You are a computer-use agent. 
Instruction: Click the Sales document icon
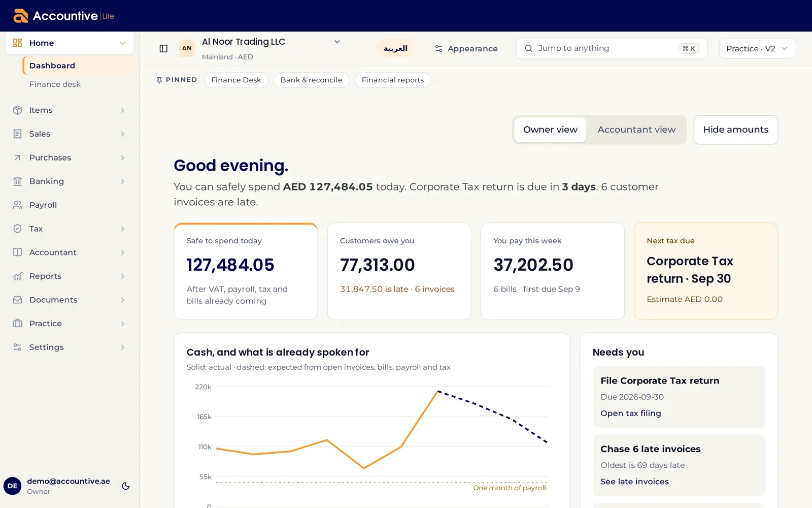coord(17,134)
